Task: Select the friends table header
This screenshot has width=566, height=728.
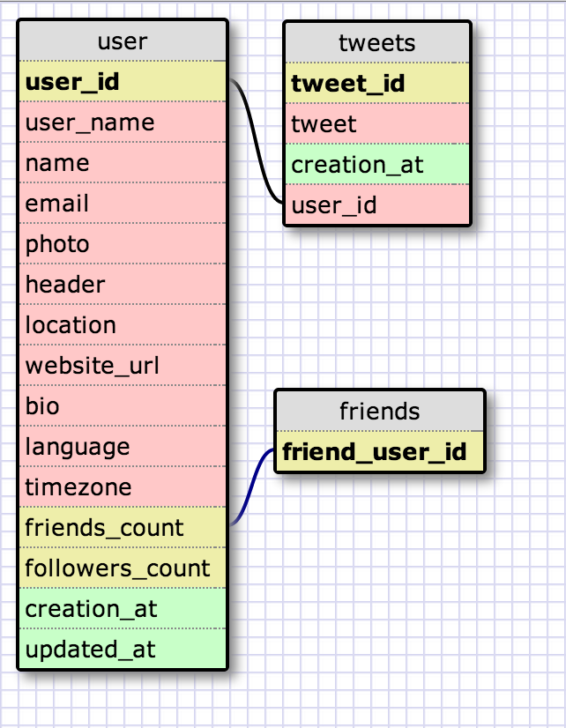Action: click(379, 412)
